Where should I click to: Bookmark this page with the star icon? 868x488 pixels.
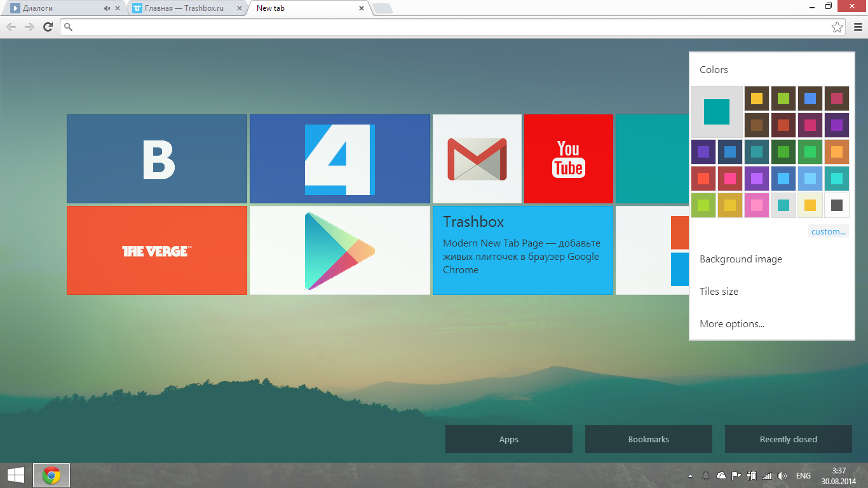coord(837,27)
